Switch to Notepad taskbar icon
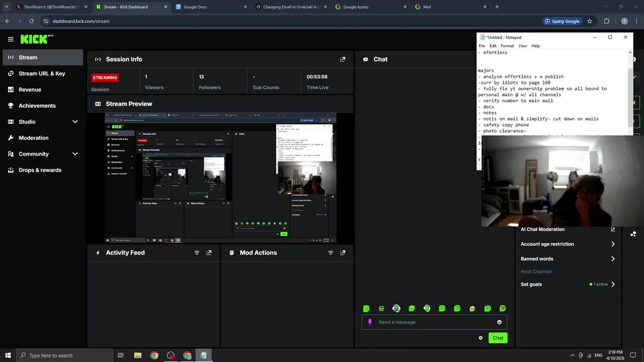 click(203, 355)
